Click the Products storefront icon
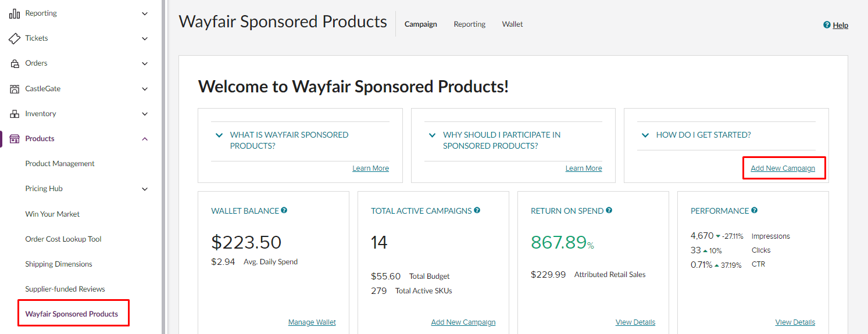The image size is (868, 334). point(15,139)
